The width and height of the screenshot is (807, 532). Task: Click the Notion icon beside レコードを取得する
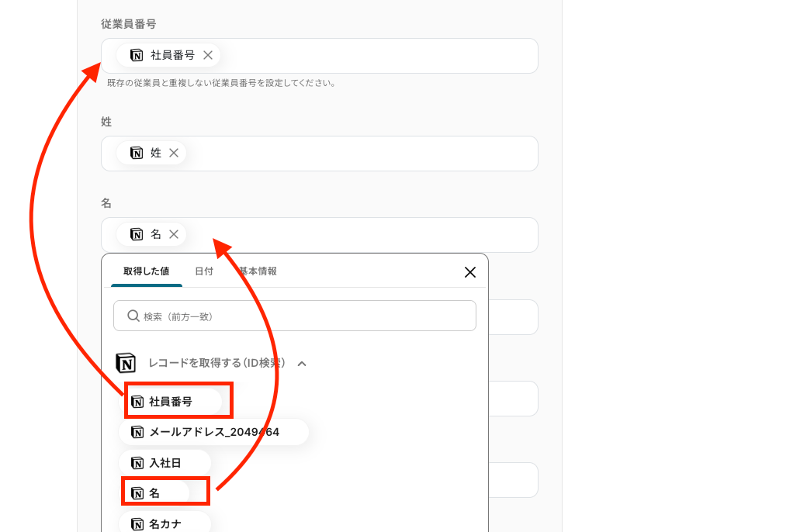tap(126, 363)
